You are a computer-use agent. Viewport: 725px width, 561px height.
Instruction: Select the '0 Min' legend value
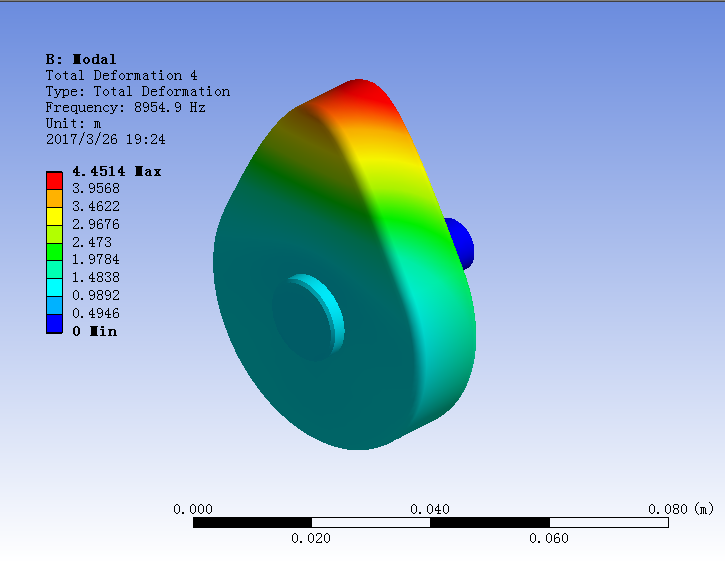point(95,331)
